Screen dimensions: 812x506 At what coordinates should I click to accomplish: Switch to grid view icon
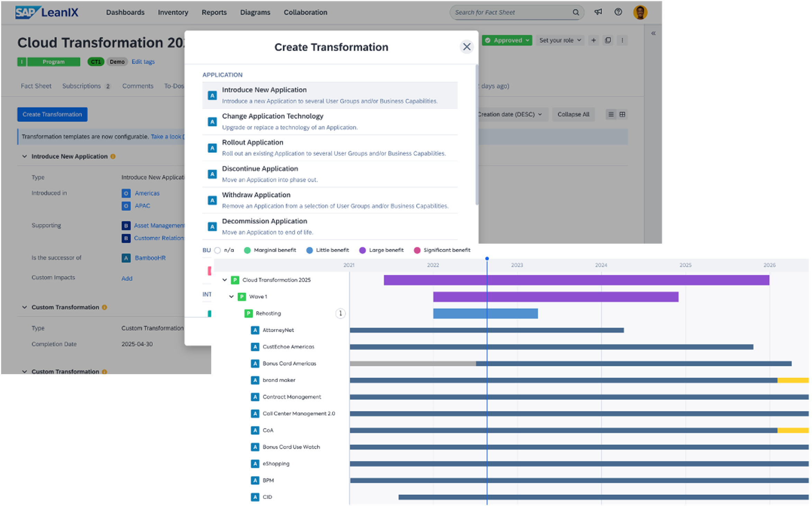coord(622,115)
